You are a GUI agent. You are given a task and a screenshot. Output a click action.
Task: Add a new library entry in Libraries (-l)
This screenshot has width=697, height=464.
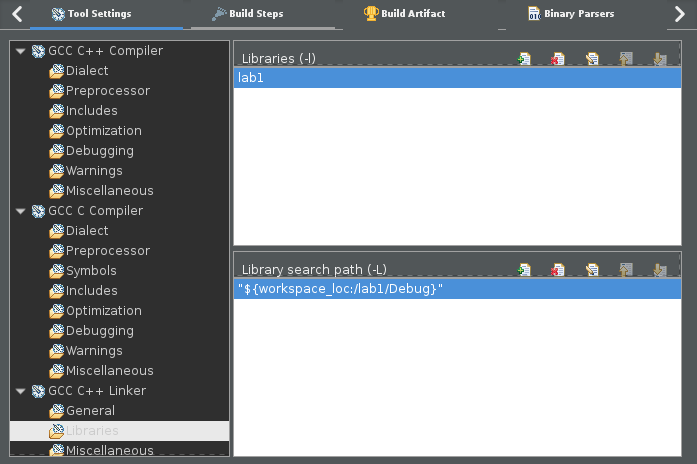tap(525, 59)
